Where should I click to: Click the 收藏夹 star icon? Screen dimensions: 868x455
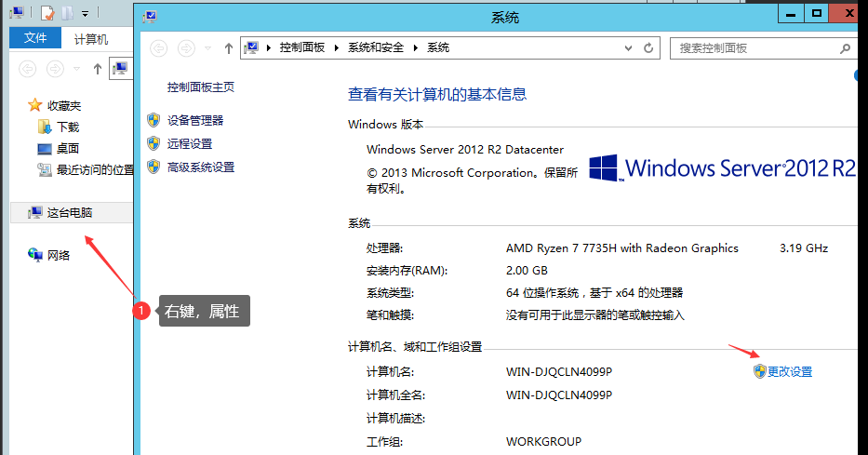pyautogui.click(x=34, y=104)
